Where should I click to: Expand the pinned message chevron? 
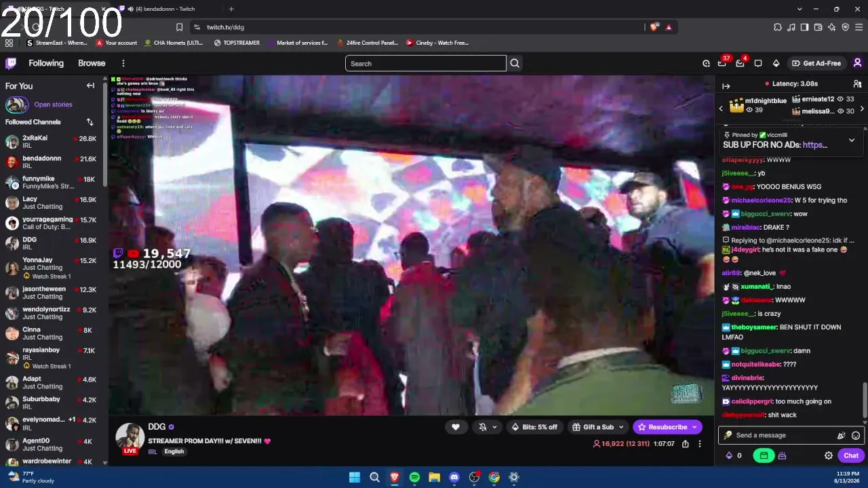tap(852, 140)
